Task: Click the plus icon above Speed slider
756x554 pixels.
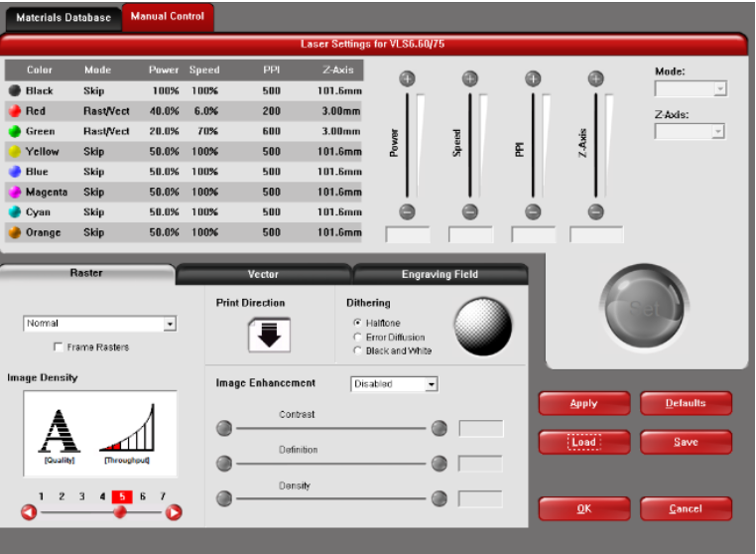Action: [x=469, y=78]
